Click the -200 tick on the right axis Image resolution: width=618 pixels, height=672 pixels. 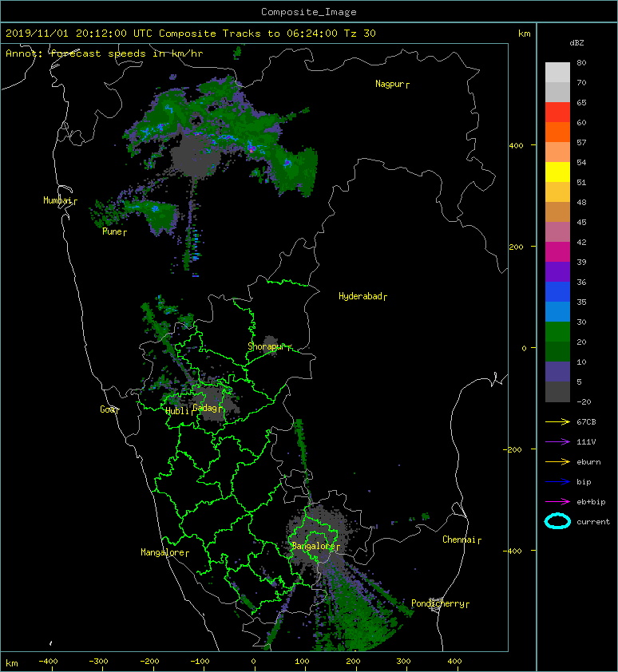click(x=513, y=449)
